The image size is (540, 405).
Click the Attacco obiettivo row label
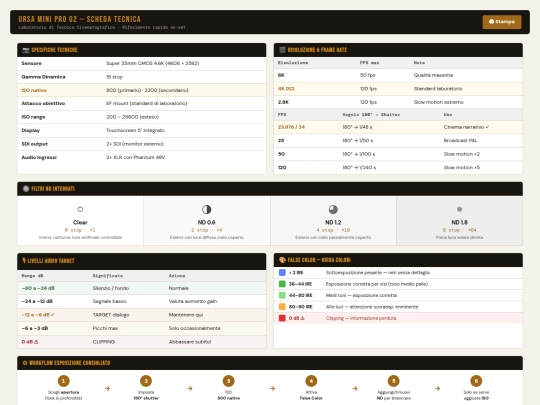coord(43,103)
